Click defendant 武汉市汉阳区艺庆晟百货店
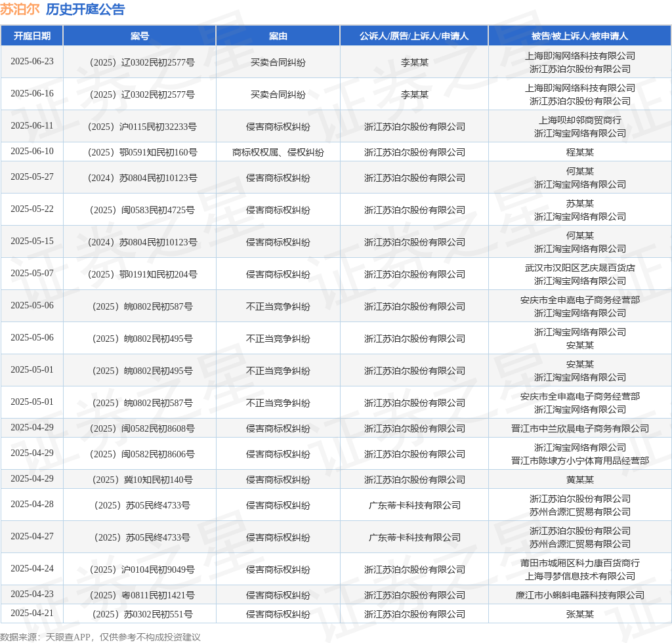 [x=580, y=268]
